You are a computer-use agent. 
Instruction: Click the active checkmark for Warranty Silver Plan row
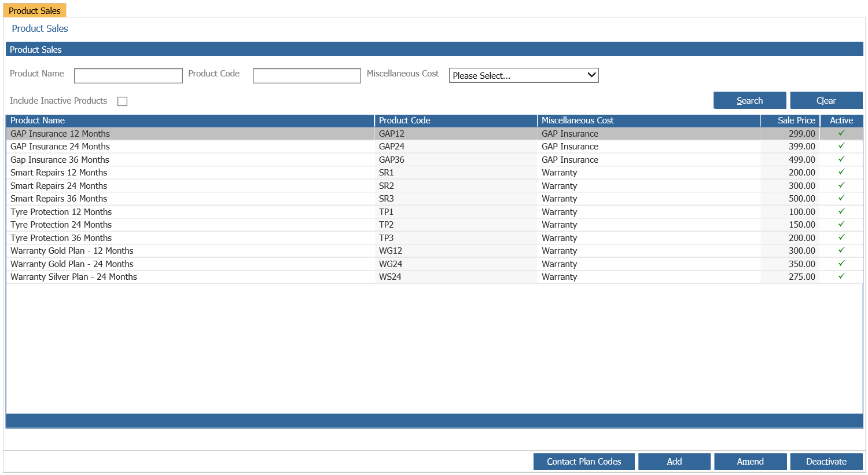pyautogui.click(x=841, y=276)
